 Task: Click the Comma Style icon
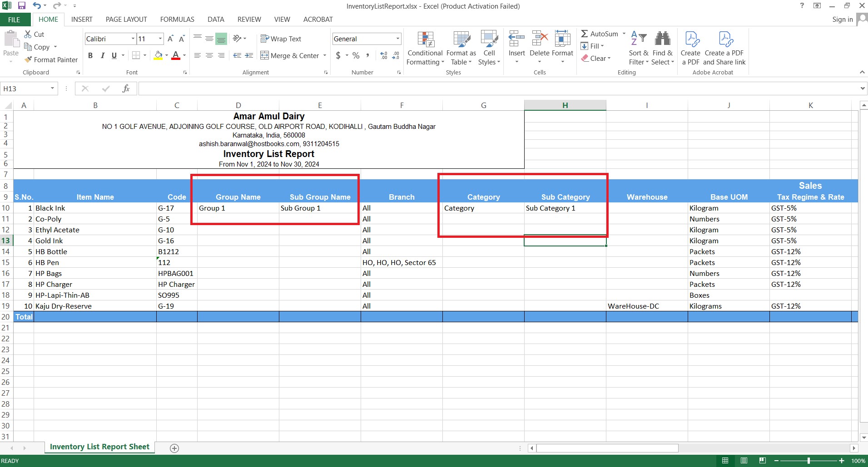click(367, 55)
